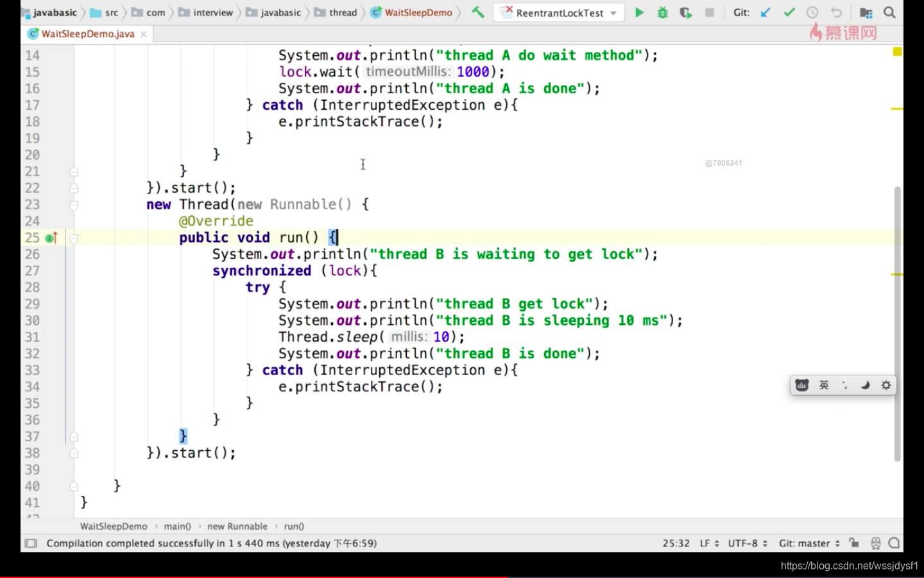Image resolution: width=924 pixels, height=578 pixels.
Task: Click the thread package breadcrumb
Action: 336,12
